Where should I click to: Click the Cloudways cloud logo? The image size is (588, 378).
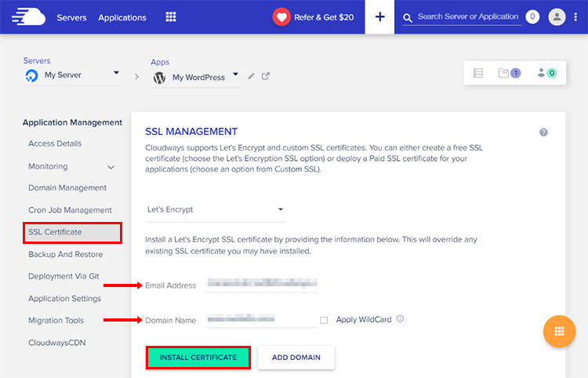click(x=28, y=17)
